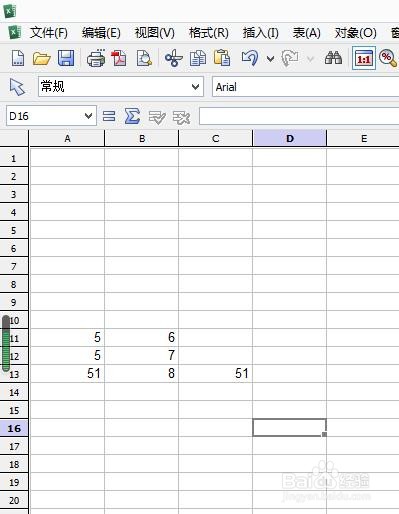Screen dimensions: 399x514
Task: Click the accept formula checkmark icon
Action: click(x=157, y=117)
